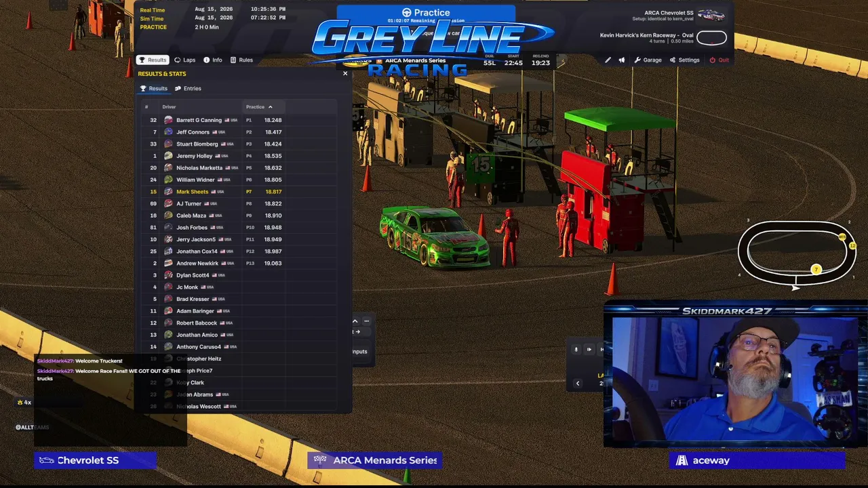This screenshot has width=868, height=488.
Task: Select driver name Andrew Newkirk
Action: pos(197,263)
